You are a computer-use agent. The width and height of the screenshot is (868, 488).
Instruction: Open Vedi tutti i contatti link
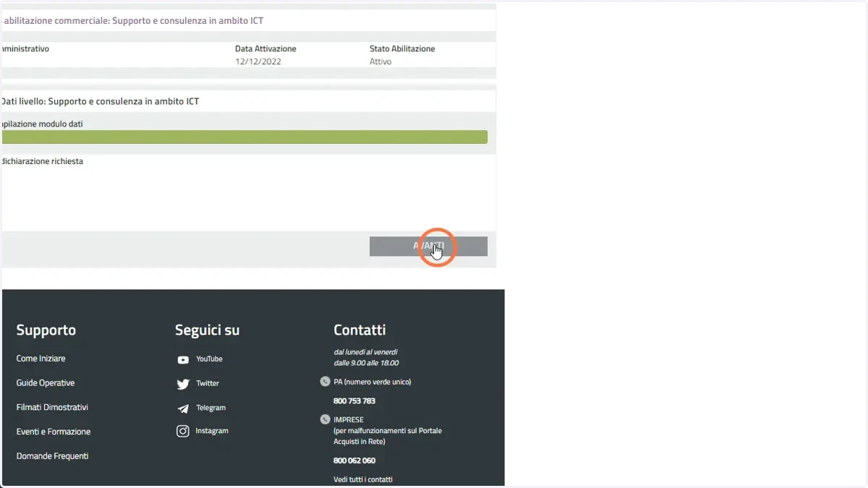[x=363, y=480]
